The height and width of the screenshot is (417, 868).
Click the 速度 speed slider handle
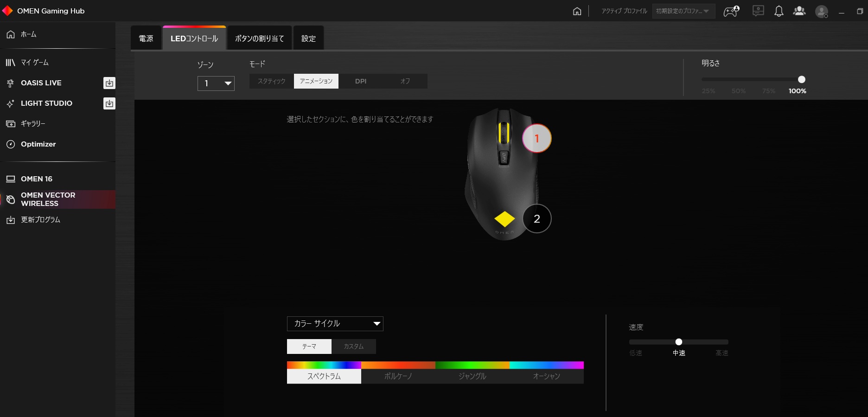[679, 342]
